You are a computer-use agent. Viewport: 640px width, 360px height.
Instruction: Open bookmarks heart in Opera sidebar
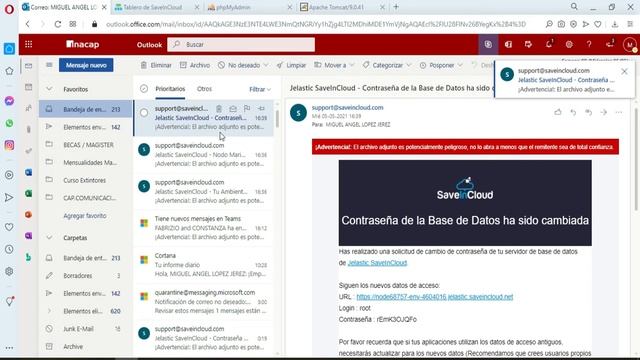9,227
